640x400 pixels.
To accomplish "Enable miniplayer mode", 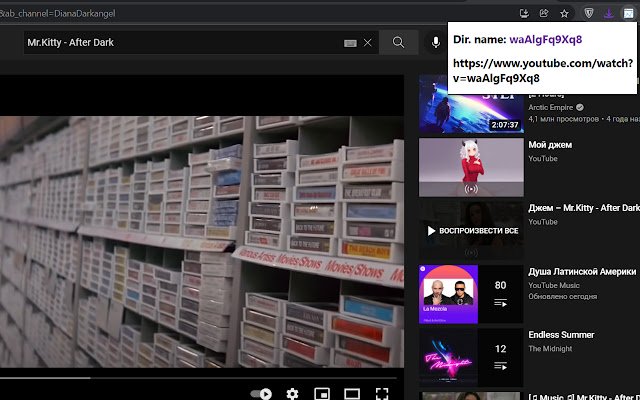I will 322,394.
